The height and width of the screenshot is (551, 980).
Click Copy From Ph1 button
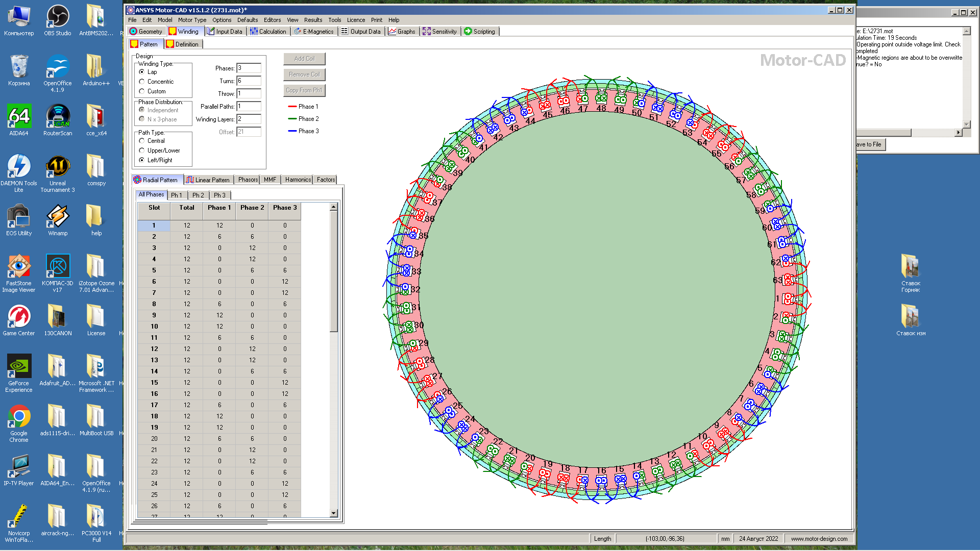304,90
